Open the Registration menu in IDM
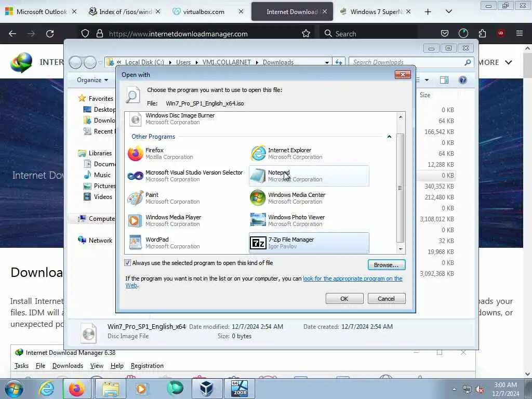 [147, 366]
